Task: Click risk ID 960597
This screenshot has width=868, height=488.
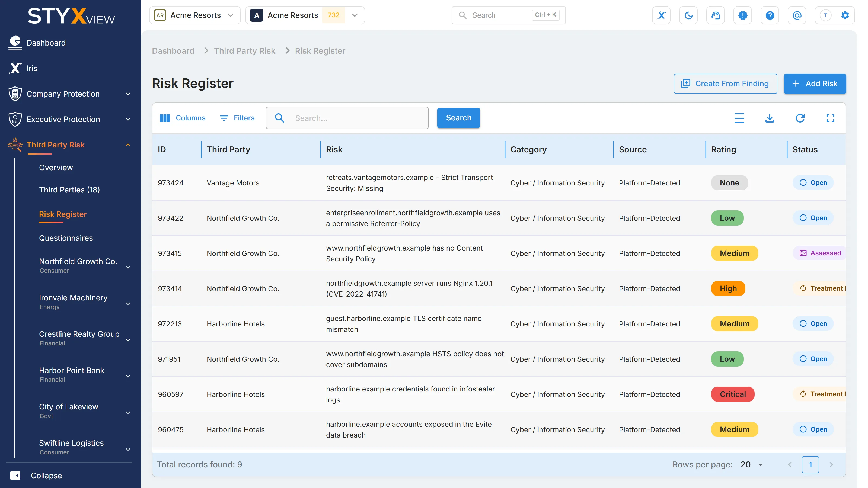Action: tap(171, 394)
